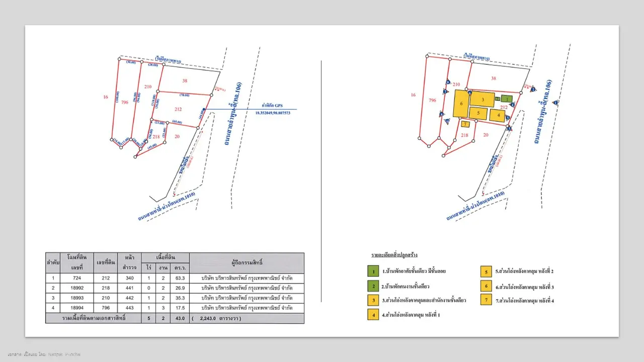Select yellow building 4 on the right map
This screenshot has width=644, height=362.
coord(497,116)
